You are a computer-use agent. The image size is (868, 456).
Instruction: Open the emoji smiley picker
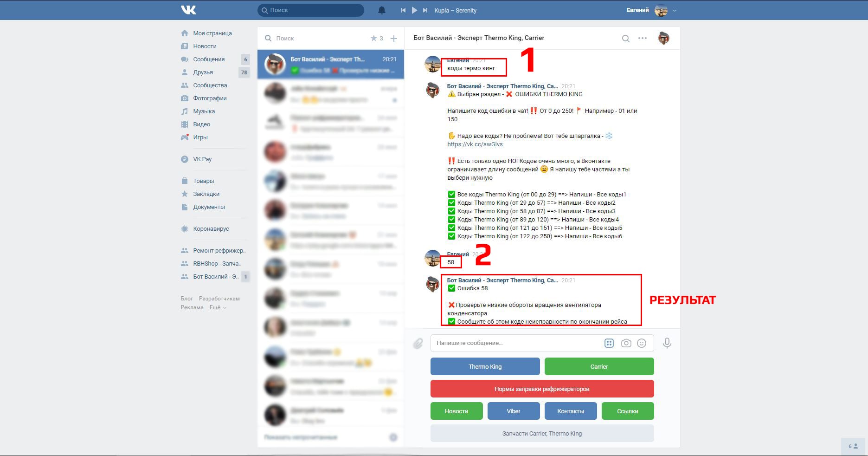642,343
